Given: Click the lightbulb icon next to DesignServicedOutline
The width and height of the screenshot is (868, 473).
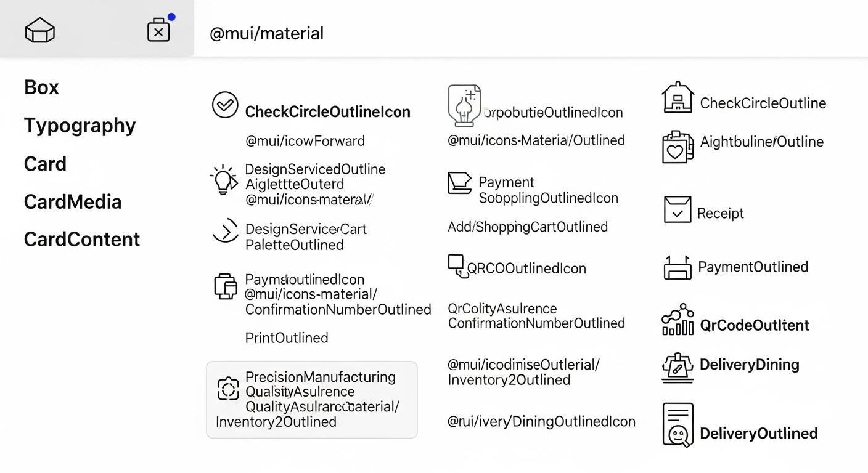Looking at the screenshot, I should pos(223,180).
